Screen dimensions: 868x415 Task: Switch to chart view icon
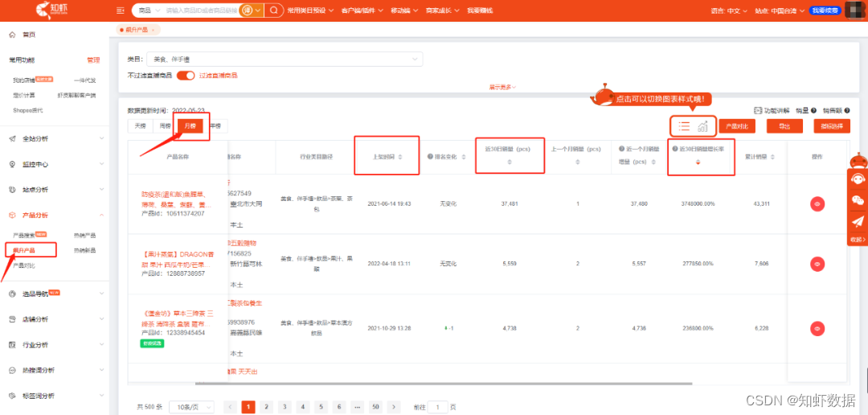(703, 126)
